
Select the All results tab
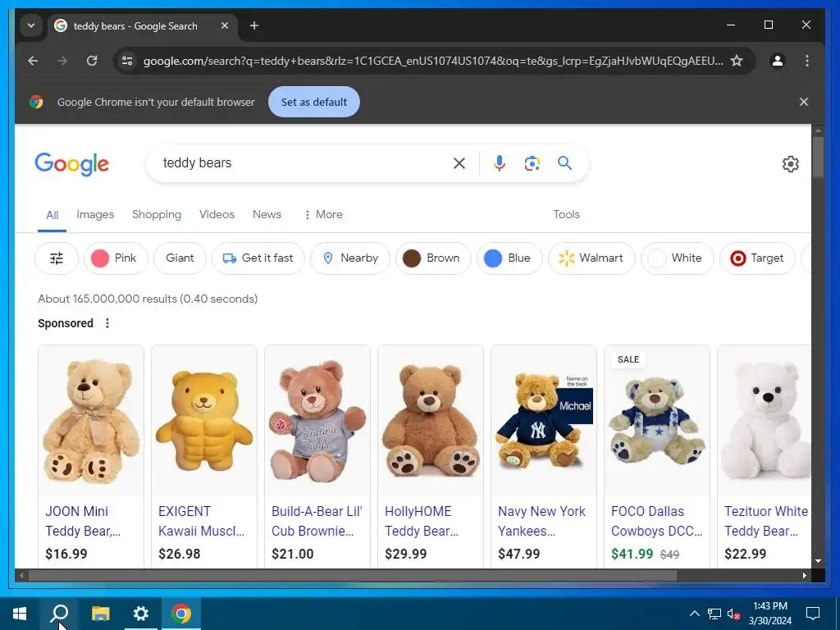point(52,215)
